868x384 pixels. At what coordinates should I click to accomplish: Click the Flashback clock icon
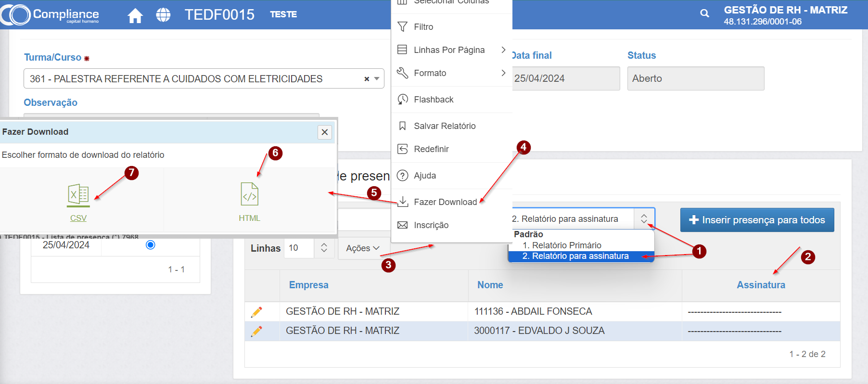tap(402, 100)
